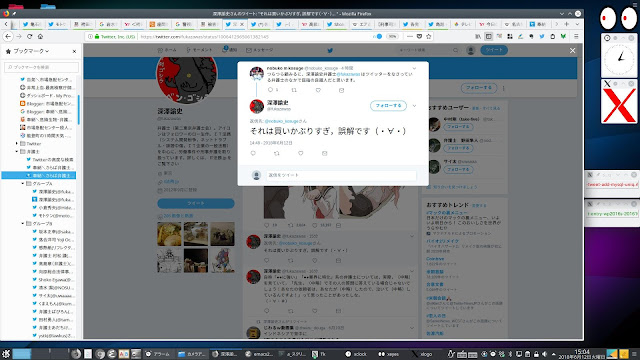This screenshot has width=640, height=360.
Task: Open Twitter メッセージ nav item
Action: click(260, 50)
